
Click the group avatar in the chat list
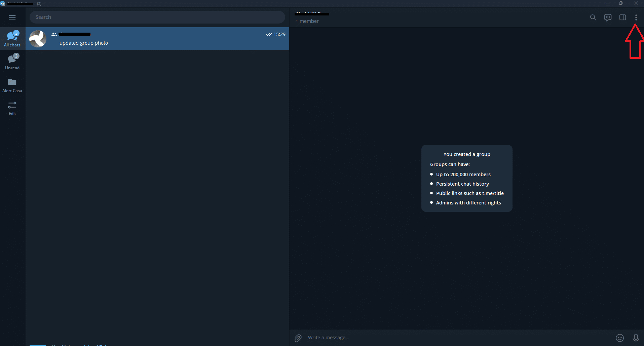click(x=38, y=39)
